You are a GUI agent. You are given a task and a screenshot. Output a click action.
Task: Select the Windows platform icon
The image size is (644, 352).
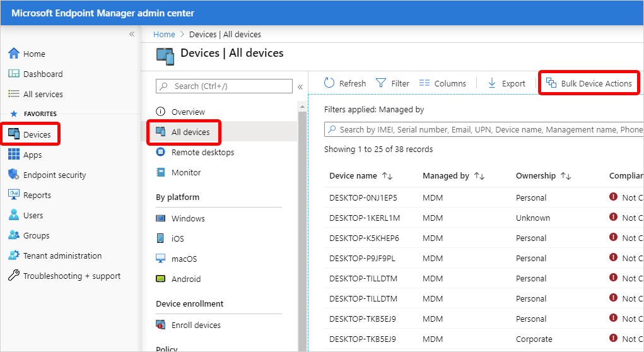(x=161, y=218)
